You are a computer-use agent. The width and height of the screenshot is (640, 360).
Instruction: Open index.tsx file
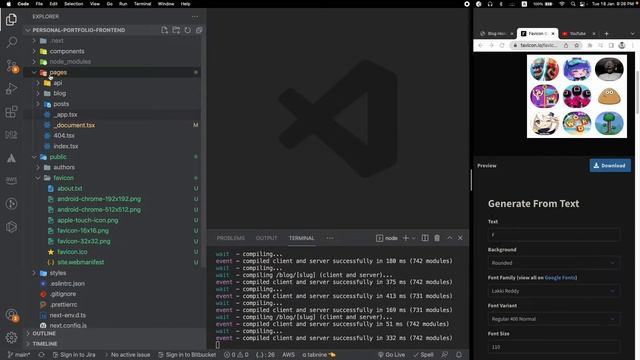[x=65, y=146]
